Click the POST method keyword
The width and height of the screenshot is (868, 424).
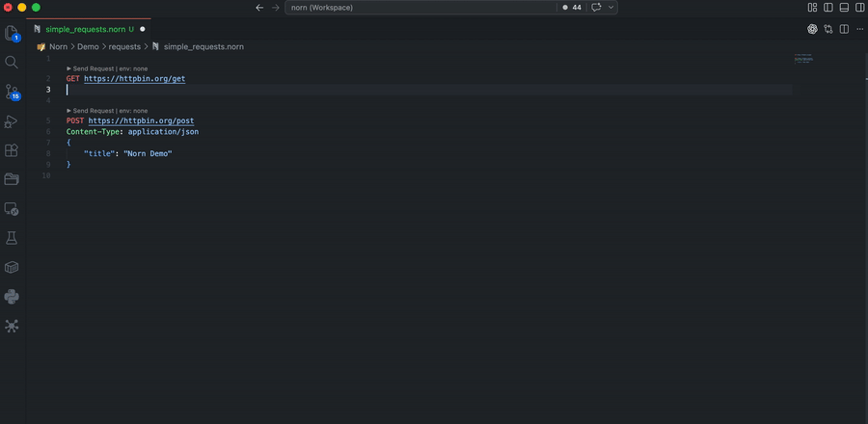75,121
